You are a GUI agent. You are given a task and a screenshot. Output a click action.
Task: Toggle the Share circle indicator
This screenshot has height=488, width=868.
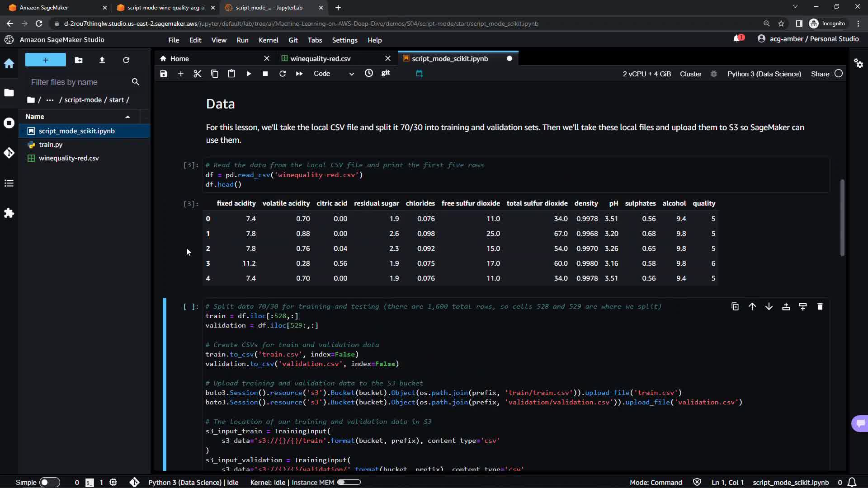tap(839, 74)
